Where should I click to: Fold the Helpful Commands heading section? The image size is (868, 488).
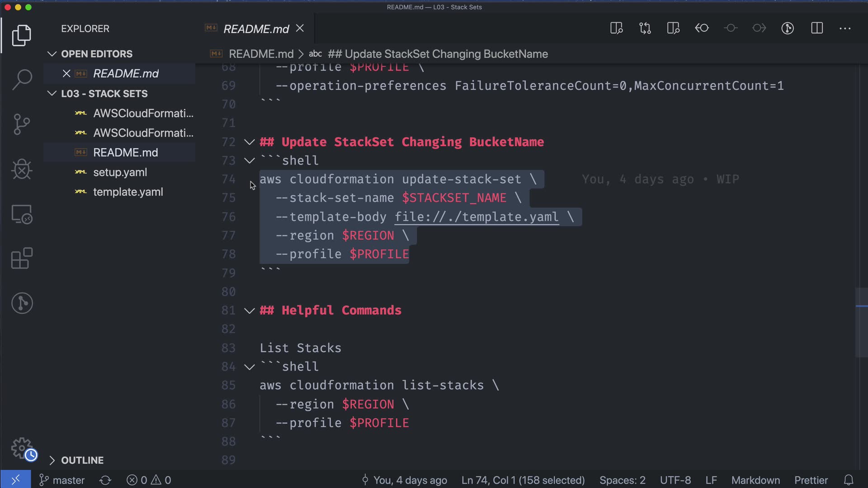pos(249,310)
